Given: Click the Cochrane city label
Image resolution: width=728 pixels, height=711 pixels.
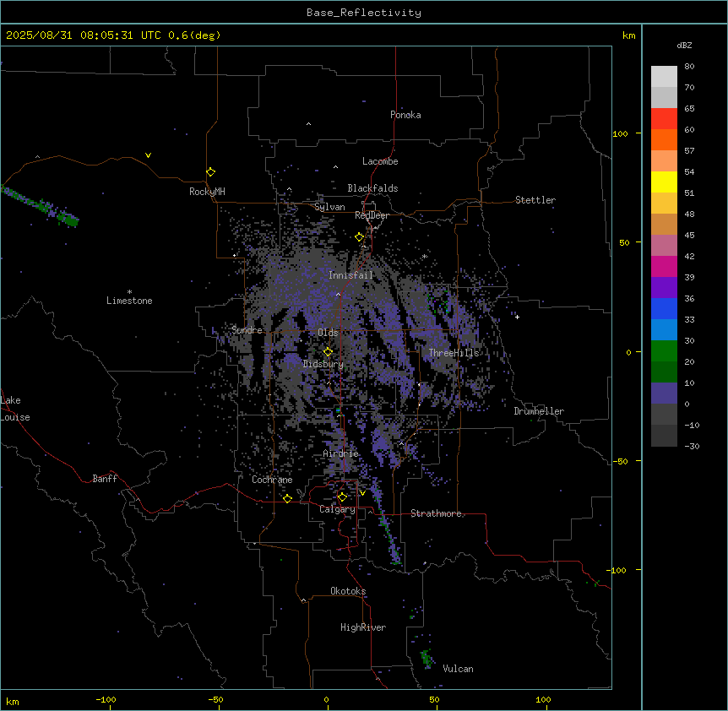Looking at the screenshot, I should coord(272,480).
